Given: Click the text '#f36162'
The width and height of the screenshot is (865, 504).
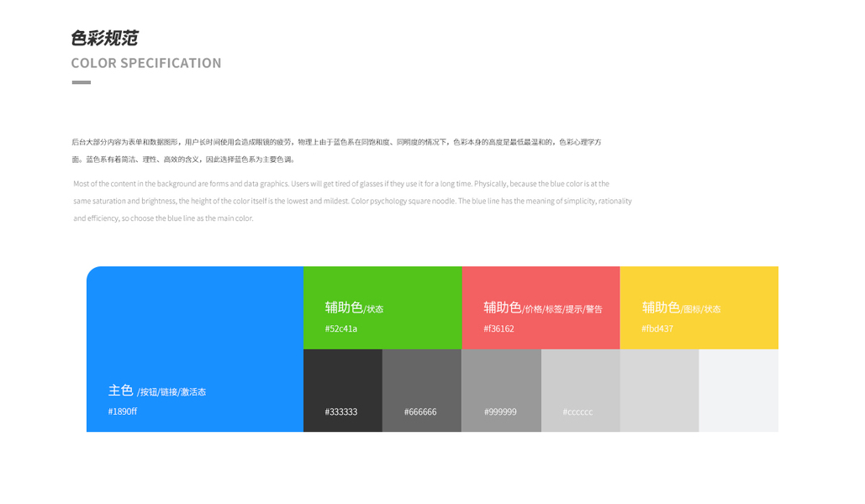Looking at the screenshot, I should point(498,328).
